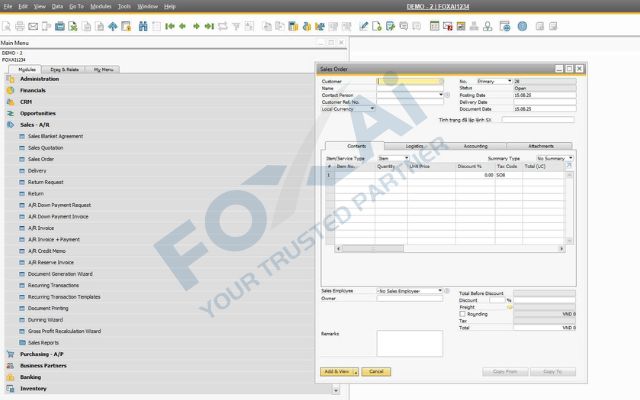Open the Modules menu
Screen dimensions: 640x400
100,7
